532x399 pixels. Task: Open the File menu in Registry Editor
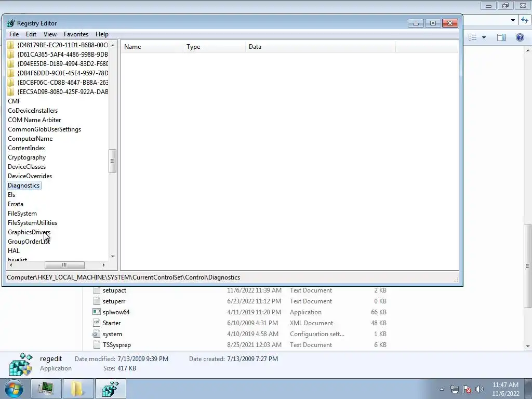pyautogui.click(x=14, y=34)
